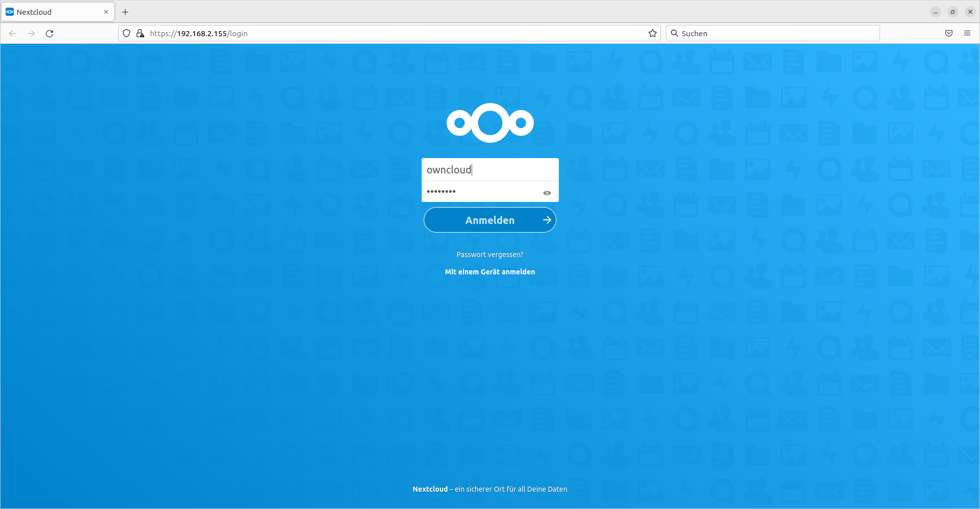Open the Passwort vergessen? link
980x509 pixels.
pyautogui.click(x=490, y=254)
